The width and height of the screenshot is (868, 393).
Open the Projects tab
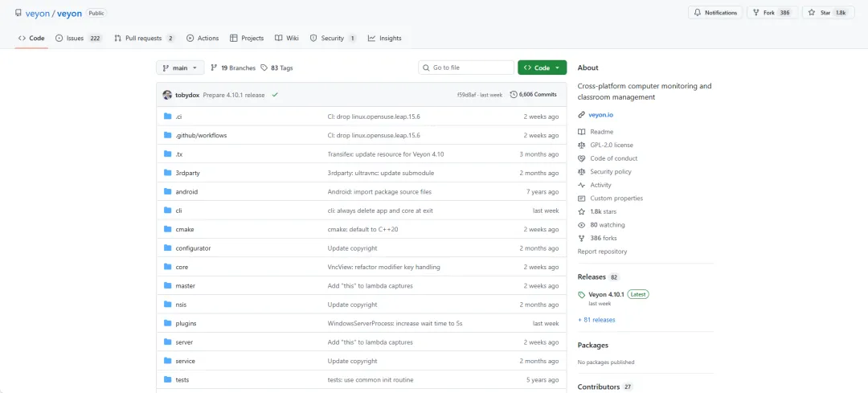(x=247, y=39)
